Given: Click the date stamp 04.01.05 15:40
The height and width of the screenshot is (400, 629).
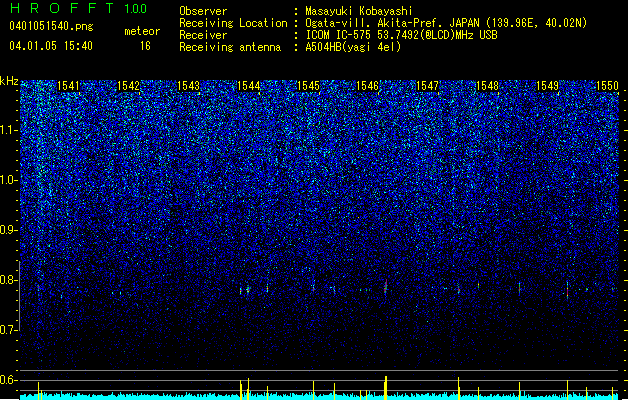Looking at the screenshot, I should [x=51, y=46].
